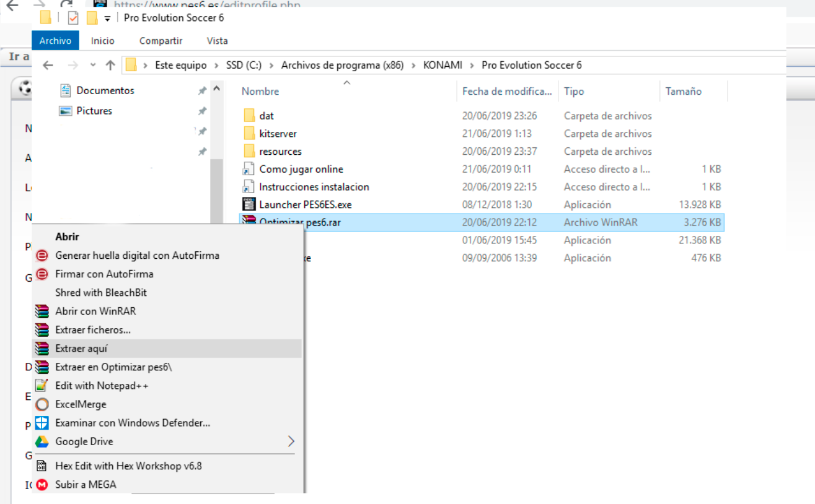
Task: Expand the breadcrumb chevron after Este equipo
Action: tap(217, 65)
